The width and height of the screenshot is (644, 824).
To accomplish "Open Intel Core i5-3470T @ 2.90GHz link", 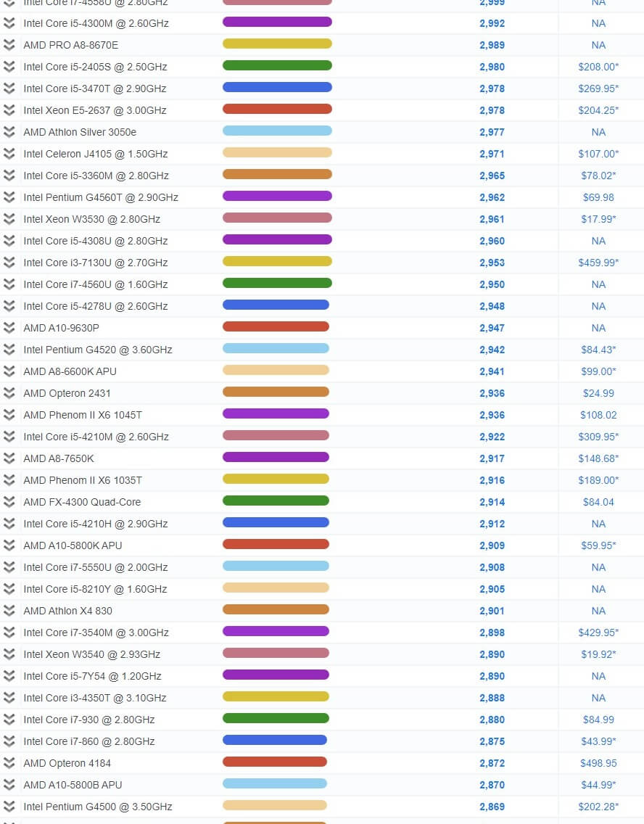I will pyautogui.click(x=94, y=88).
